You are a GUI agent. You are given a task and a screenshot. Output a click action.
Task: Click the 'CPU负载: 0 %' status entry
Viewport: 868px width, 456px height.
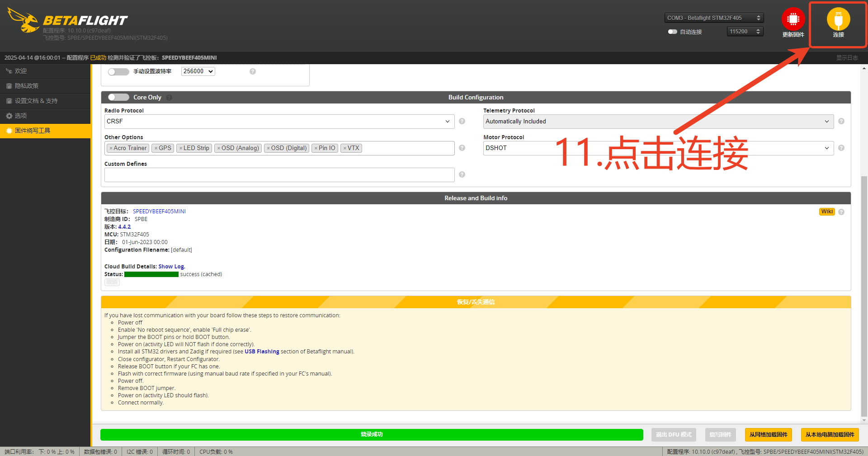[216, 451]
